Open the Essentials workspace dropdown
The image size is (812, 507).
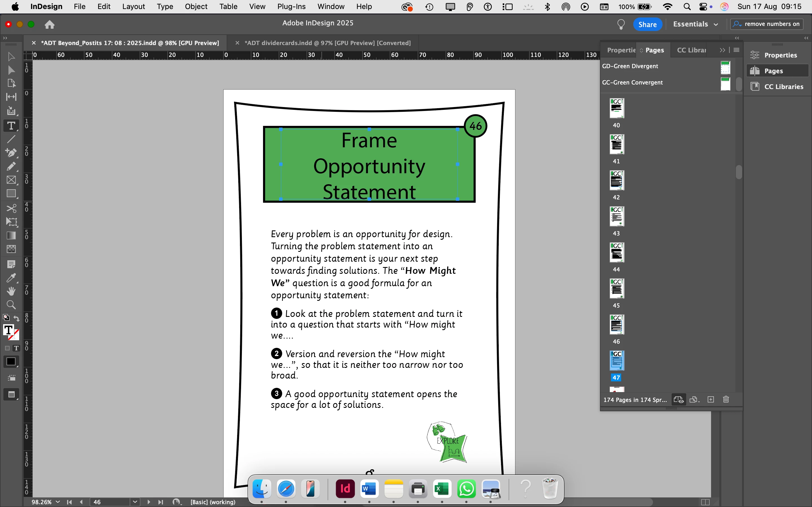(695, 24)
